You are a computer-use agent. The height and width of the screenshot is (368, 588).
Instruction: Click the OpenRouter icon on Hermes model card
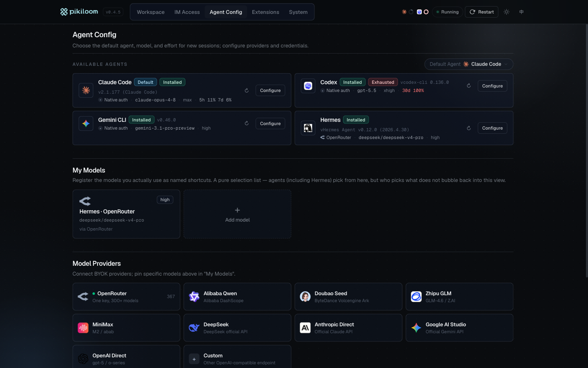[x=85, y=201]
